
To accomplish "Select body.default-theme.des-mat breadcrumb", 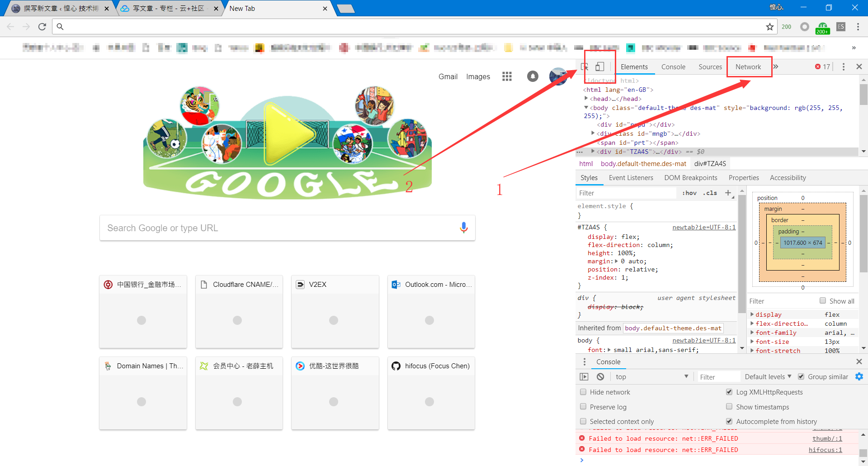I will (643, 163).
